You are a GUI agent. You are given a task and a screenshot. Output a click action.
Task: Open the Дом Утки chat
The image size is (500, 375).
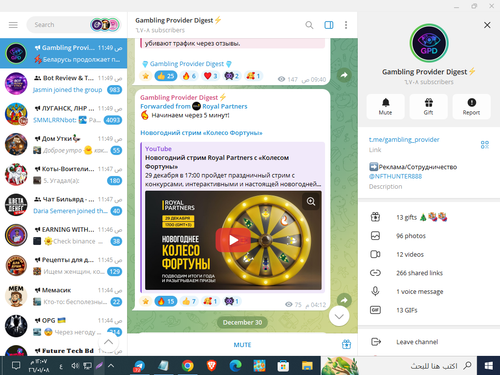63,144
